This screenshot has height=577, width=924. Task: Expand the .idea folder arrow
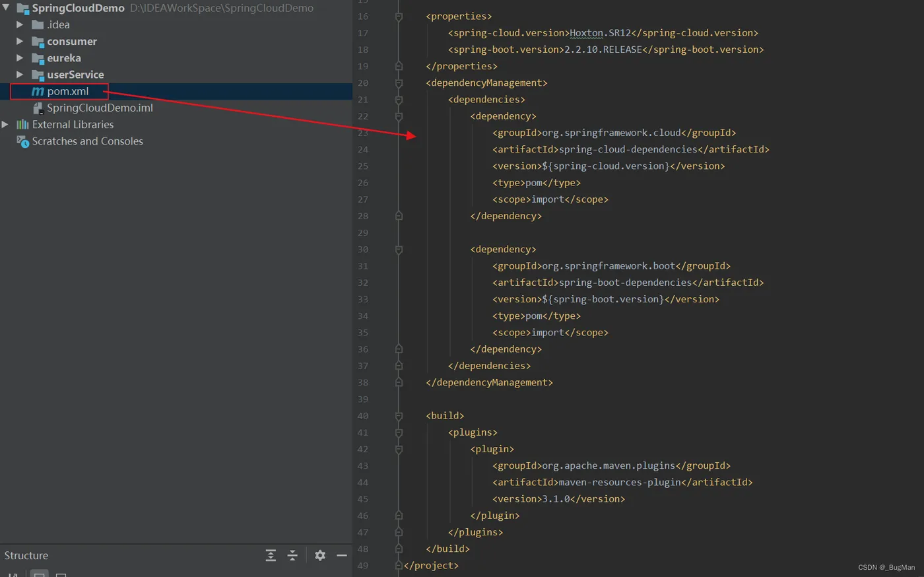20,24
